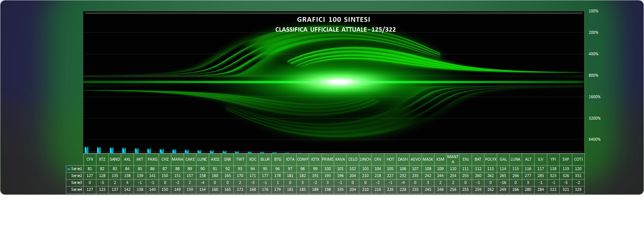The width and height of the screenshot is (644, 245).
Task: Select the 1INCH column header
Action: (x=365, y=159)
